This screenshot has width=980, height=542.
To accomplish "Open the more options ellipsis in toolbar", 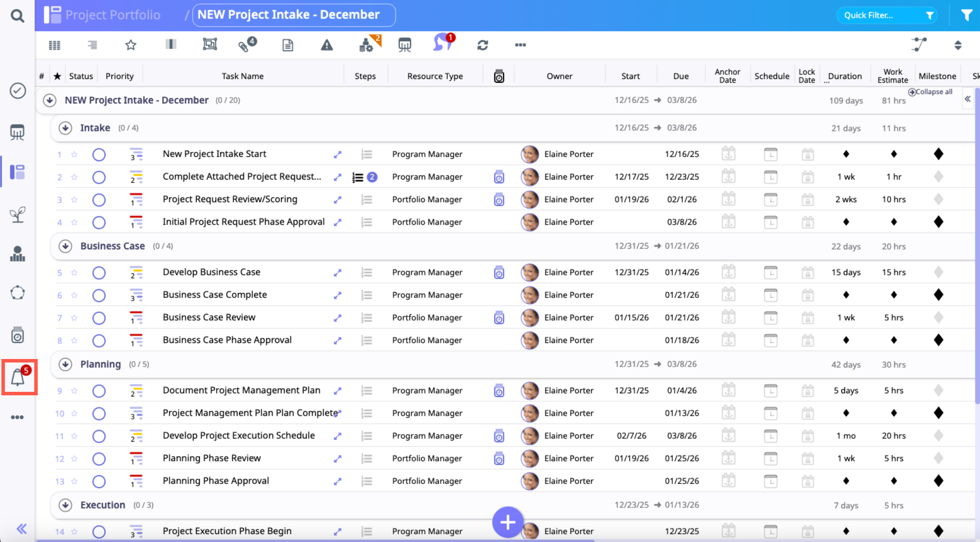I will (x=520, y=45).
